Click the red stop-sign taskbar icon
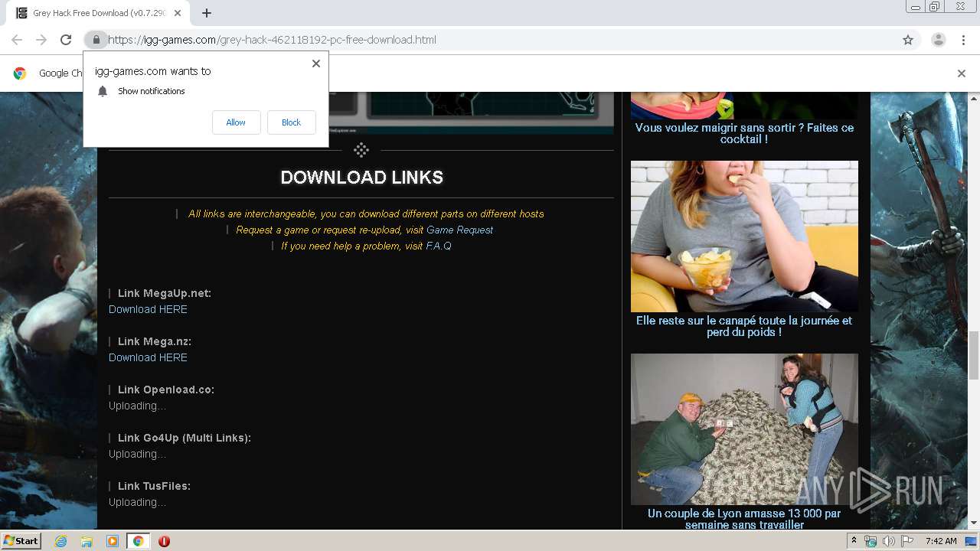The height and width of the screenshot is (551, 980). [x=164, y=541]
